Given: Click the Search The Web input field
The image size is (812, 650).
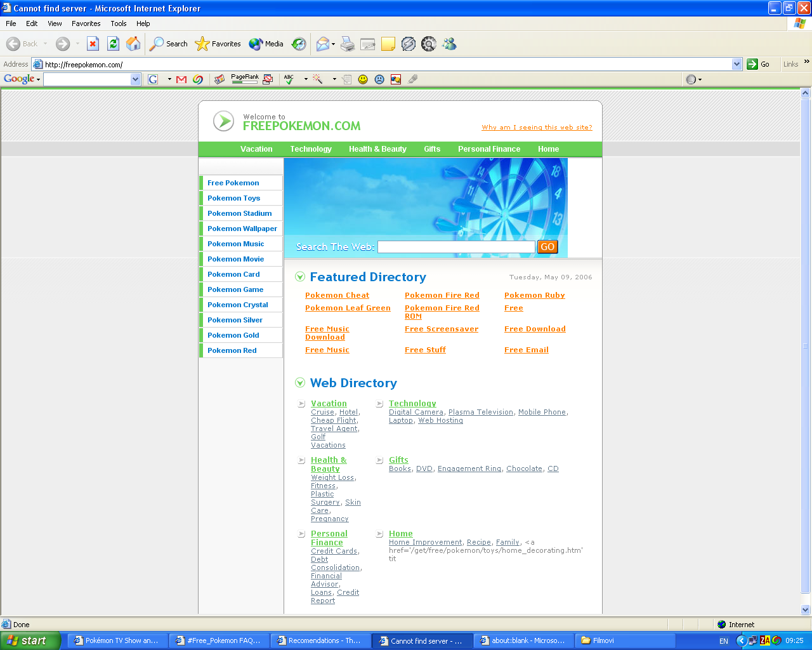Looking at the screenshot, I should pos(456,247).
